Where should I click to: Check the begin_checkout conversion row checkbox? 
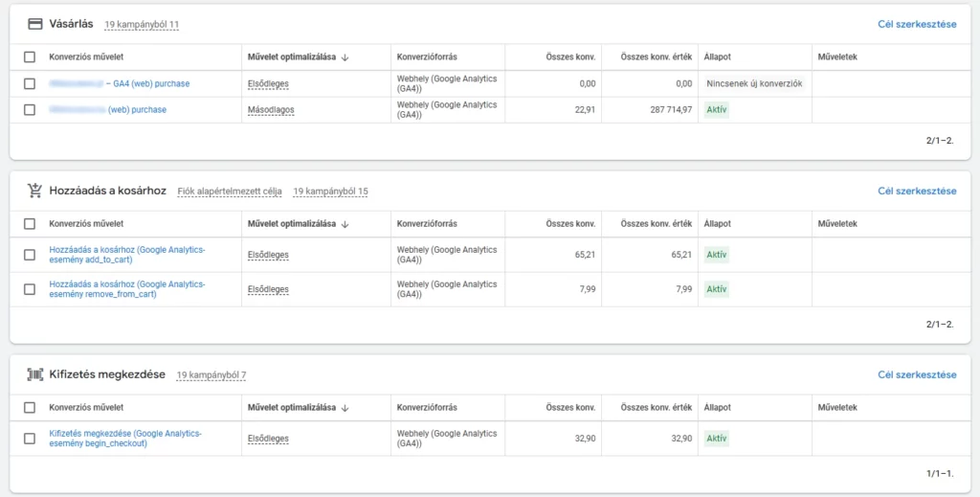point(30,439)
